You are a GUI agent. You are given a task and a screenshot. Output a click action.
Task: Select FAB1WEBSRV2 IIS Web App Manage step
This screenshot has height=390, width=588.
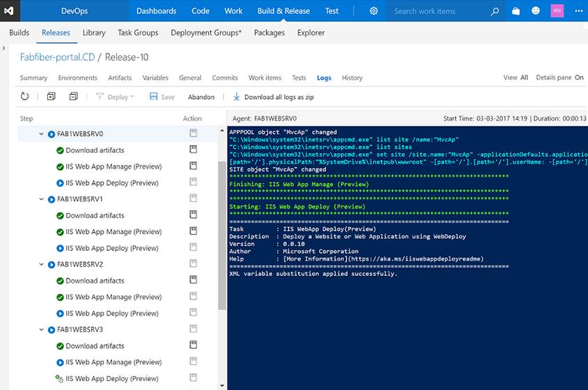point(113,297)
